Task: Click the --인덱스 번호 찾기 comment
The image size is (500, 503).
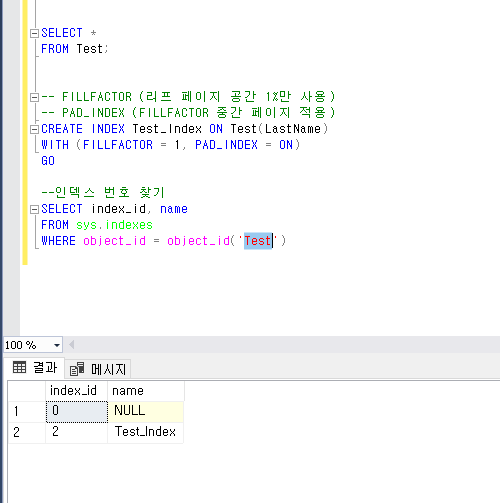Action: click(103, 192)
